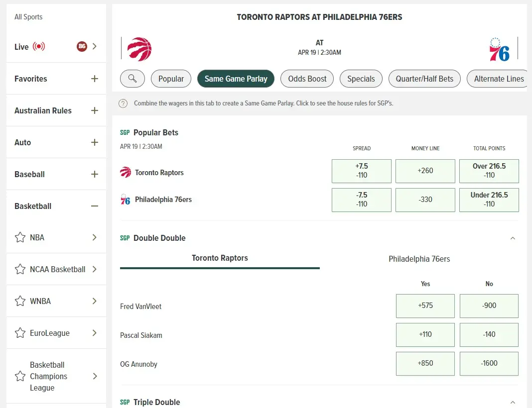Bet 76ers spread -7.5 at -110
The height and width of the screenshot is (408, 532).
coord(361,200)
